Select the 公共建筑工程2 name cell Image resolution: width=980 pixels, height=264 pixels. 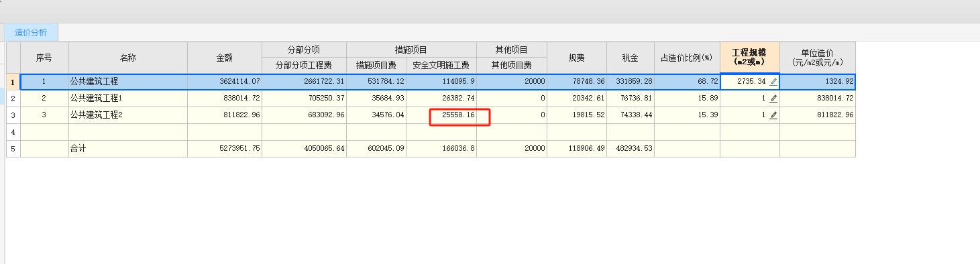click(128, 115)
